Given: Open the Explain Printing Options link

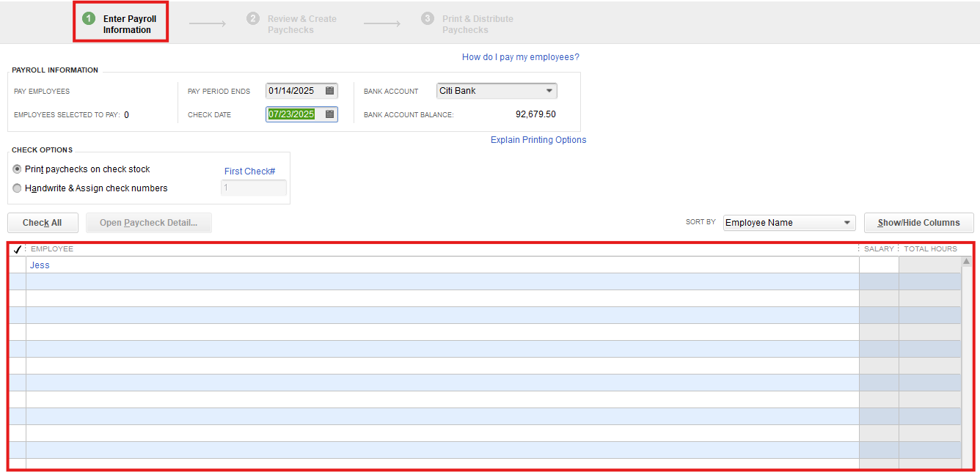Looking at the screenshot, I should [538, 140].
